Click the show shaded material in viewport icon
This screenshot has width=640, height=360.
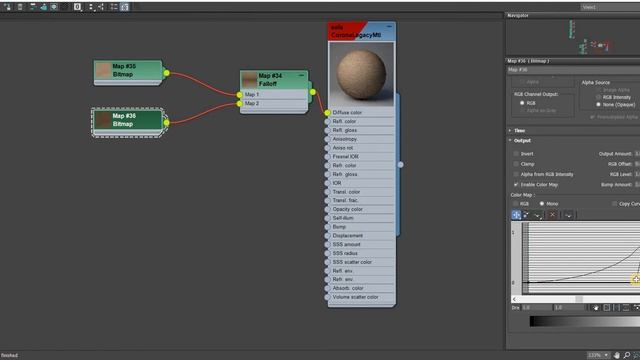pyautogui.click(x=54, y=7)
